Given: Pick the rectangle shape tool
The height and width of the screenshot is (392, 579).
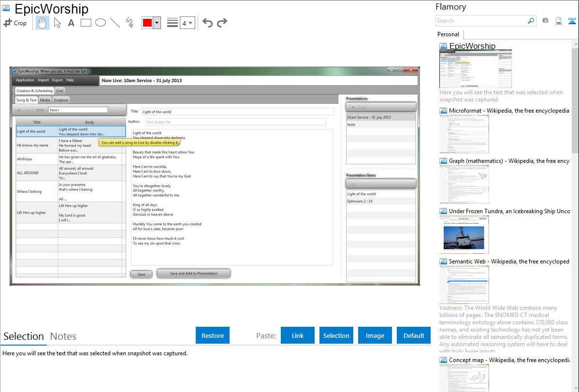Looking at the screenshot, I should 86,23.
